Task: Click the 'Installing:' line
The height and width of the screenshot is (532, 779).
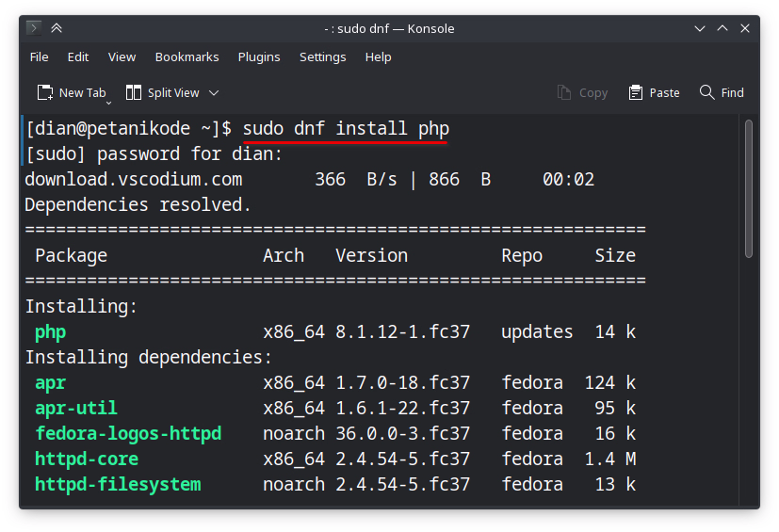Action: [81, 306]
